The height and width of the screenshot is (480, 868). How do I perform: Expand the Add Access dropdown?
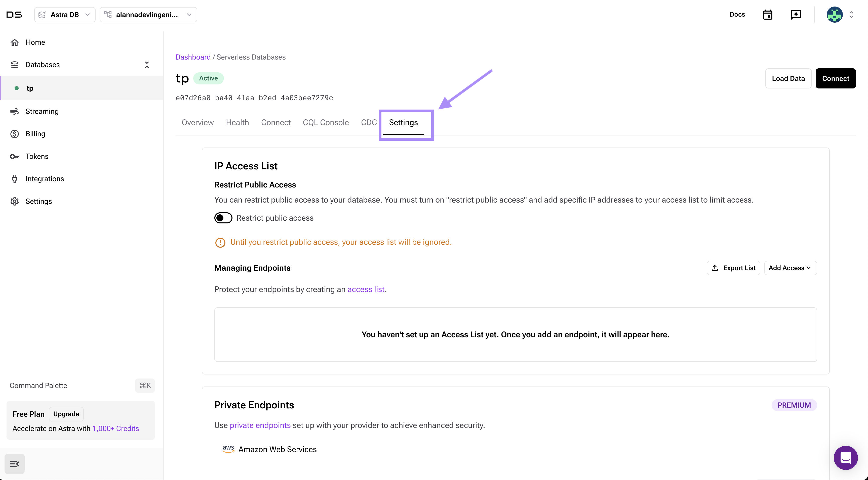click(x=790, y=268)
